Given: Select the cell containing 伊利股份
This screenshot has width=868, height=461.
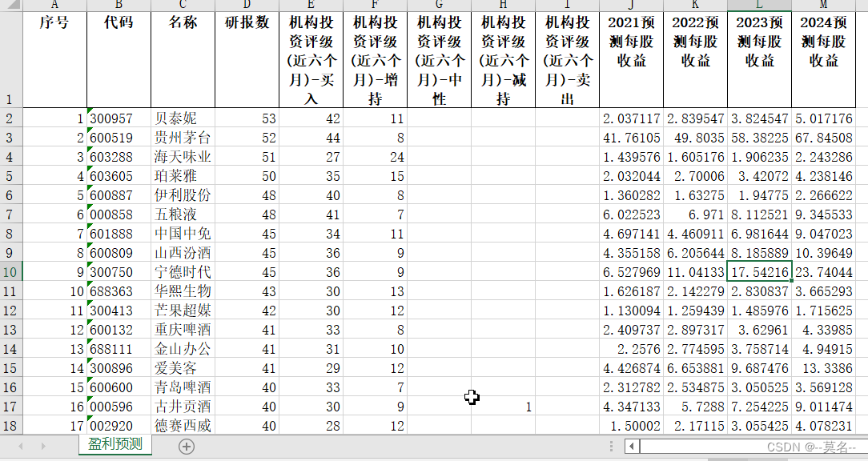Looking at the screenshot, I should tap(183, 194).
